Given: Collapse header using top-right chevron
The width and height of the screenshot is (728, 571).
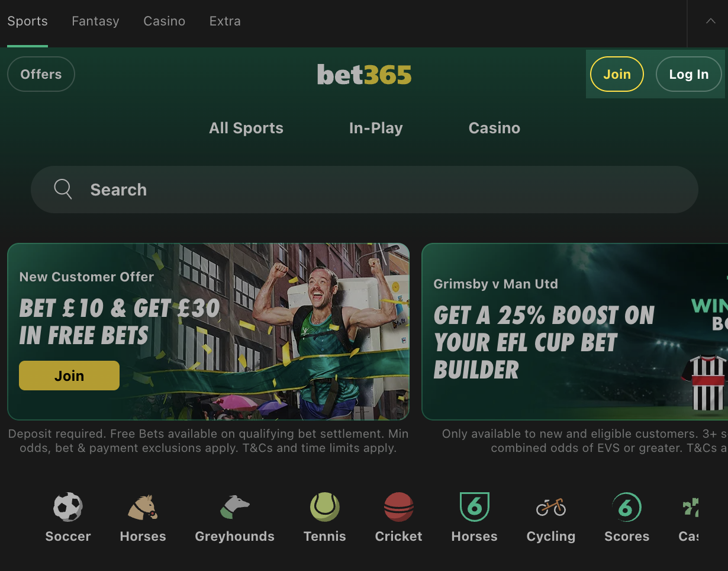Looking at the screenshot, I should (x=710, y=21).
